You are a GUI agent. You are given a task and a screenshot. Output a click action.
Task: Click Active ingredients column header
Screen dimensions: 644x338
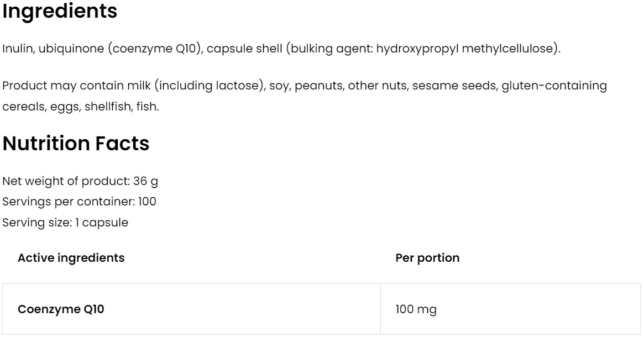click(x=71, y=258)
